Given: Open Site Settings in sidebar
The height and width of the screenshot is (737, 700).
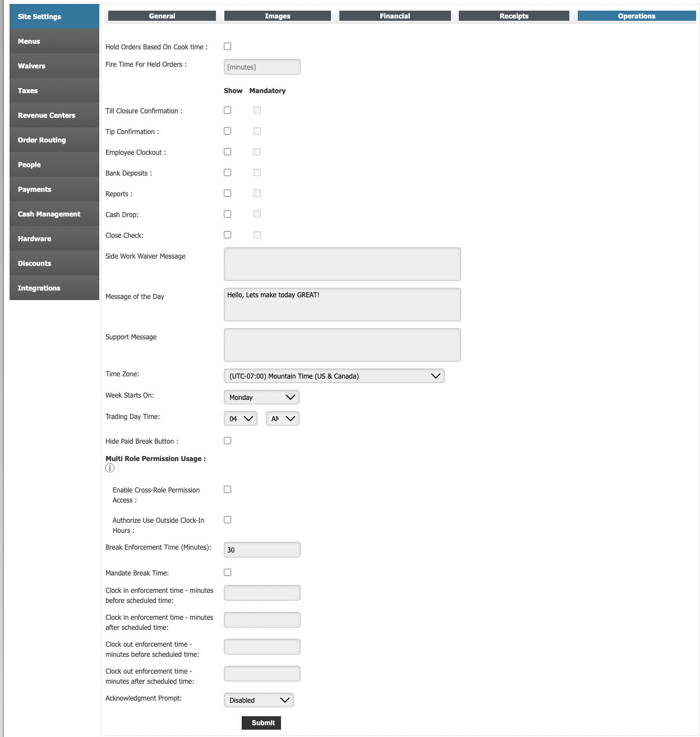Looking at the screenshot, I should (x=54, y=16).
